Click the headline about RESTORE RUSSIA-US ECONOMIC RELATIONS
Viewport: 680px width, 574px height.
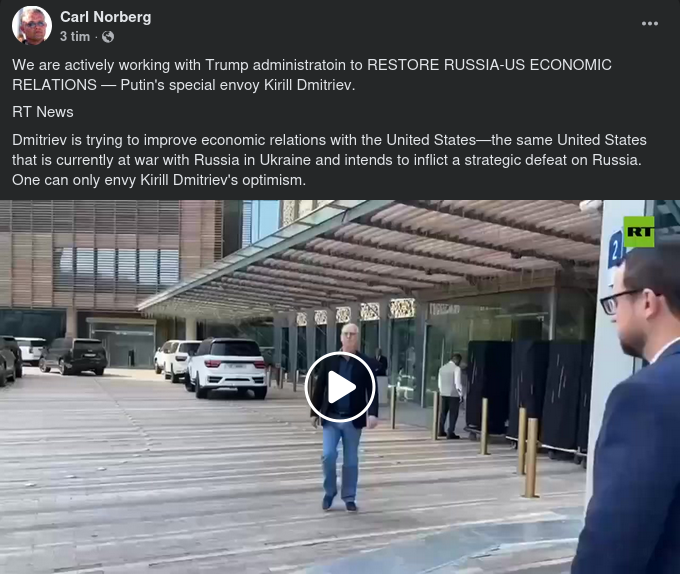pyautogui.click(x=311, y=75)
